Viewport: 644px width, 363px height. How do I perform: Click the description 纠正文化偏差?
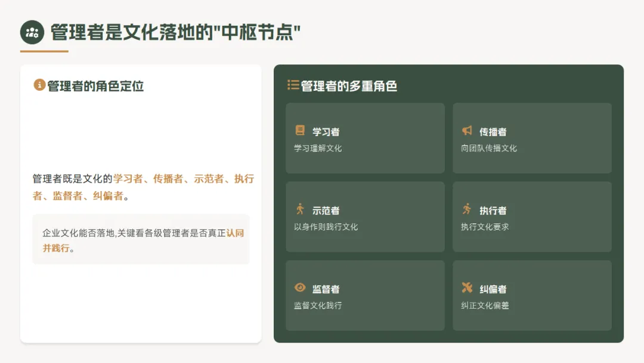485,306
